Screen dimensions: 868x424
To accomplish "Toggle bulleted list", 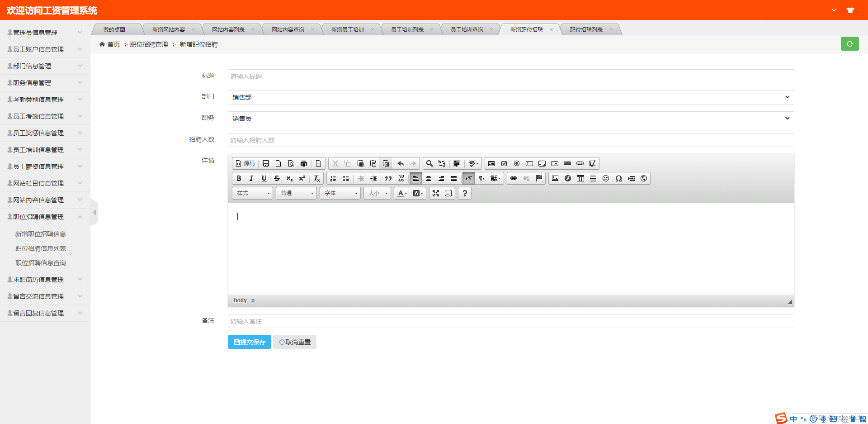I will [346, 178].
